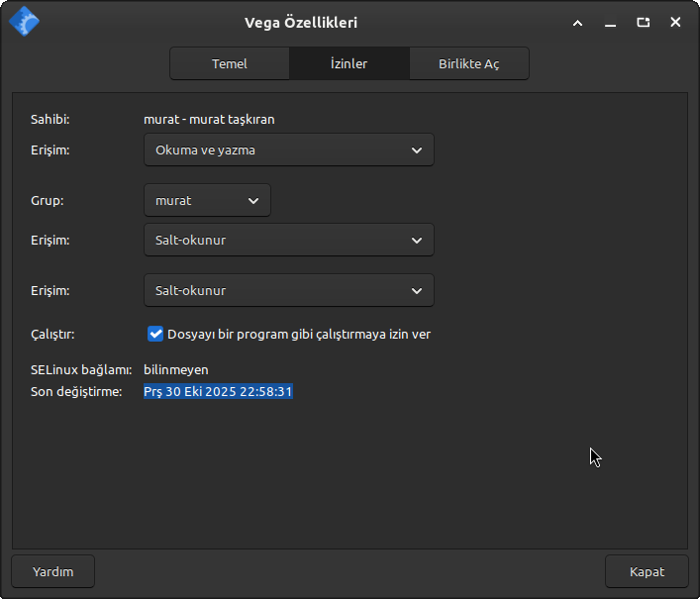Image resolution: width=700 pixels, height=599 pixels.
Task: Go to the Birlikte Aç tab
Action: pyautogui.click(x=468, y=63)
